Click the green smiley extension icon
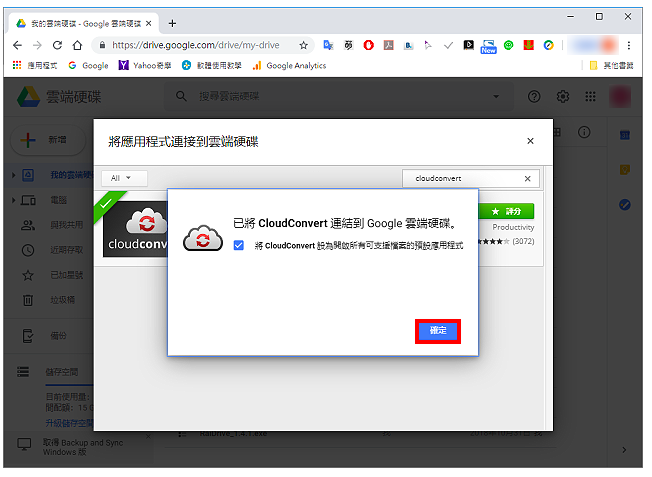 coord(509,45)
